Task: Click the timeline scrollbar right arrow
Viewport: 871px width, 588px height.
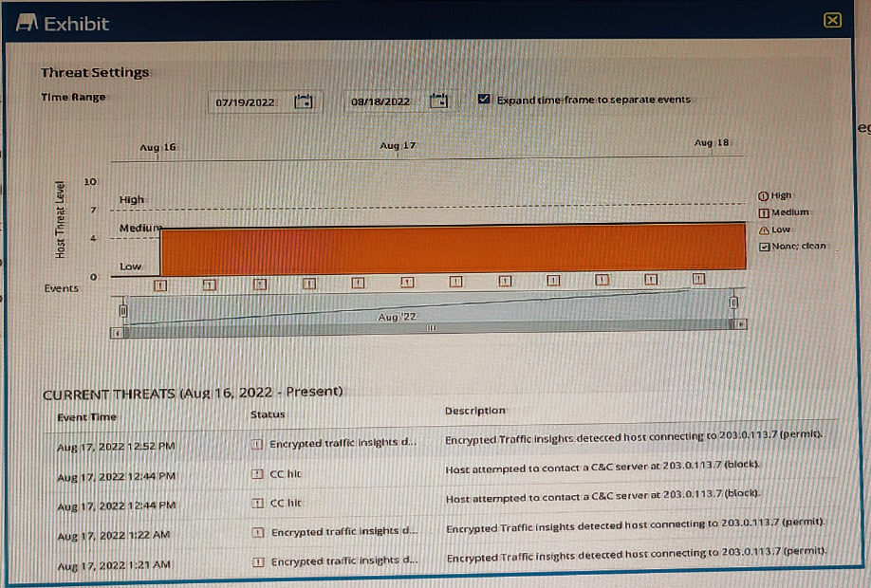Action: [x=742, y=324]
